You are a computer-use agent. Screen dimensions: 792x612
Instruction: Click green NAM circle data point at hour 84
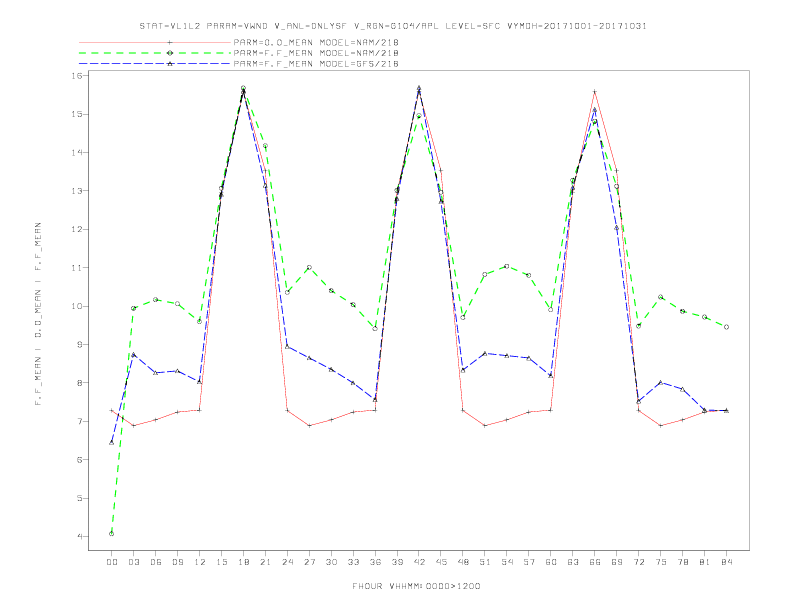pos(726,327)
